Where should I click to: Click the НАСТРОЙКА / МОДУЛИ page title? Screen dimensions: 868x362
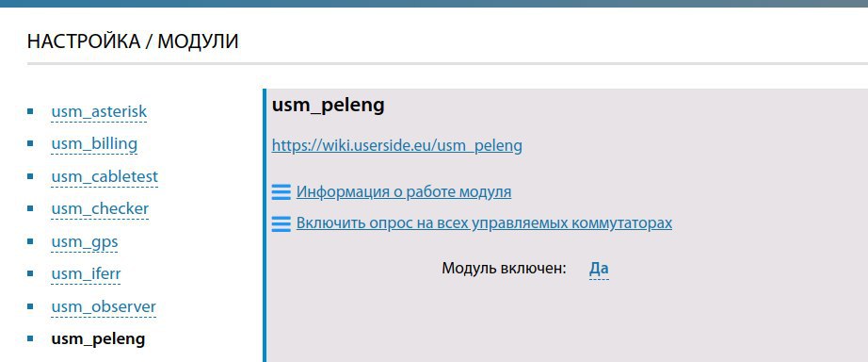point(133,41)
